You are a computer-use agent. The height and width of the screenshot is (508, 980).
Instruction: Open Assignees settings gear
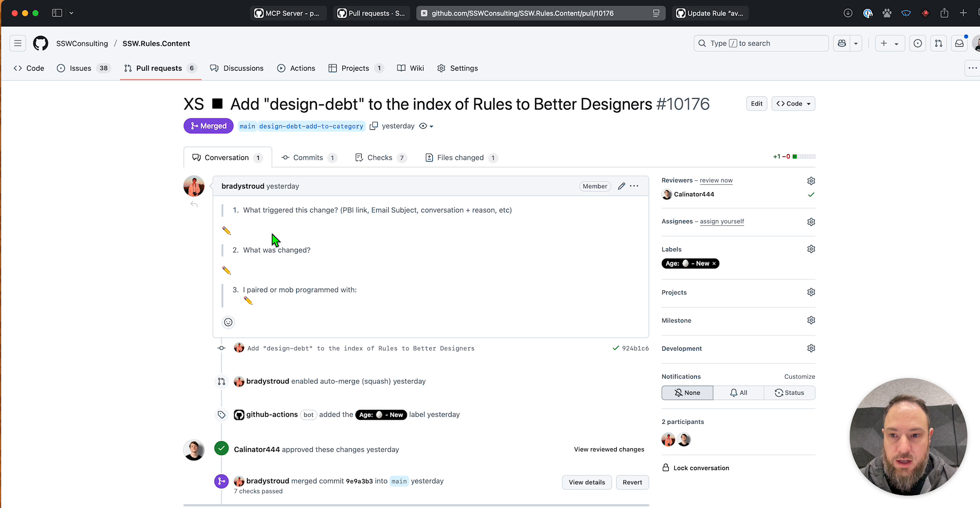point(811,222)
